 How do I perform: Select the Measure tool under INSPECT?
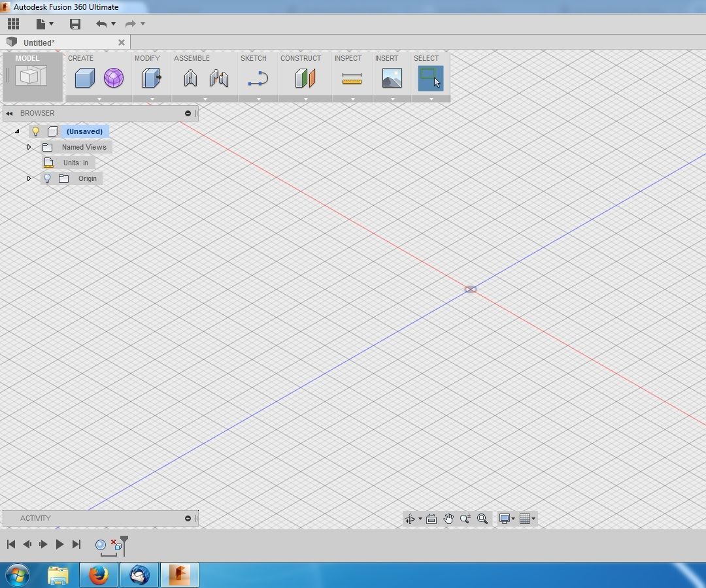click(352, 78)
